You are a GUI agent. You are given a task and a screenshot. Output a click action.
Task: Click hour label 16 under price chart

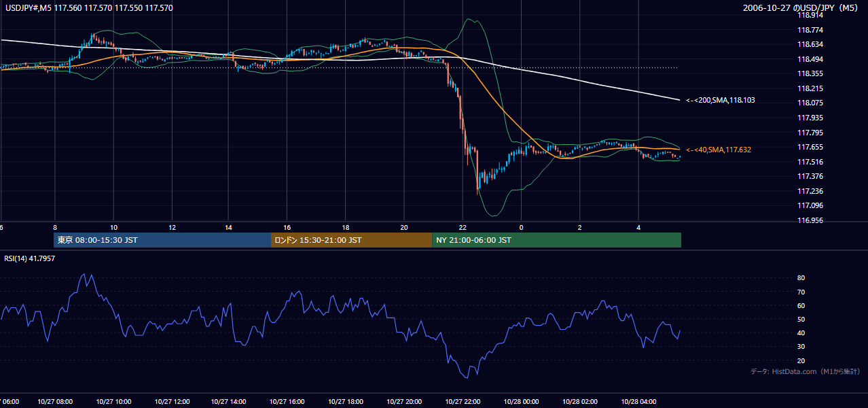pyautogui.click(x=288, y=227)
